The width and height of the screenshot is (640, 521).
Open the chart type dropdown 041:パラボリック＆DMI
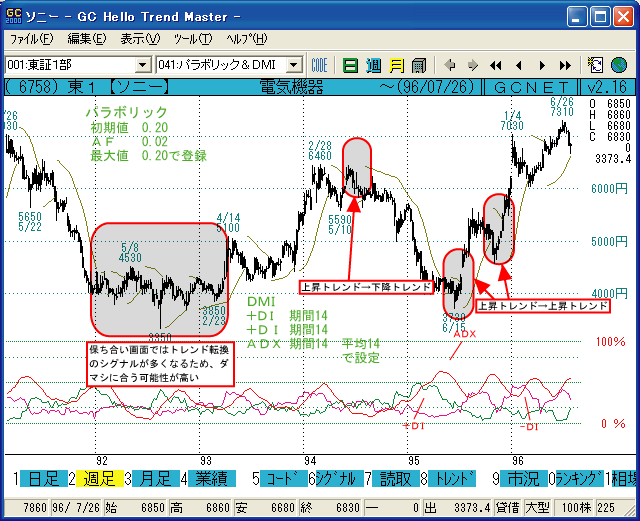click(293, 65)
